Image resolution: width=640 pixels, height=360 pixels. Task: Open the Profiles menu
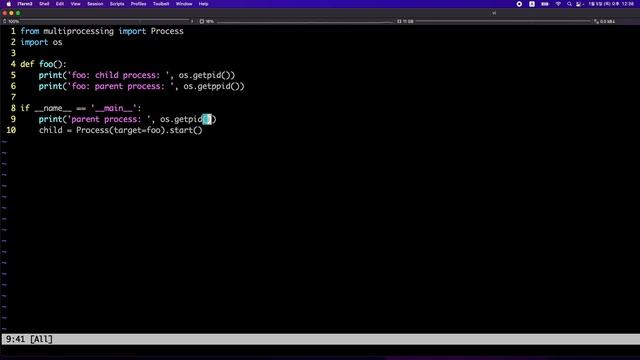click(x=138, y=4)
